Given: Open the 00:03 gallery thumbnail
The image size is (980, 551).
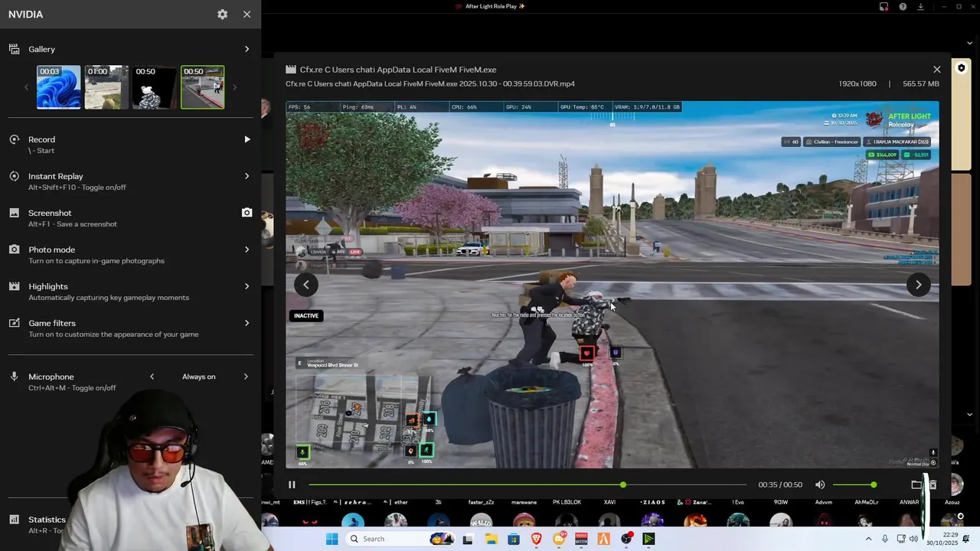Looking at the screenshot, I should pos(59,87).
